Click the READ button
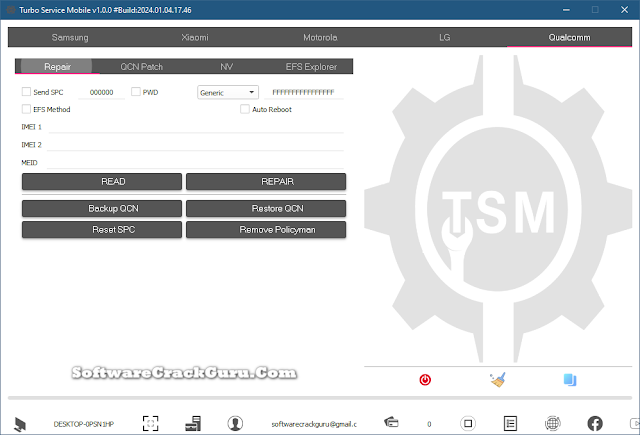The width and height of the screenshot is (640, 435). coord(102,182)
